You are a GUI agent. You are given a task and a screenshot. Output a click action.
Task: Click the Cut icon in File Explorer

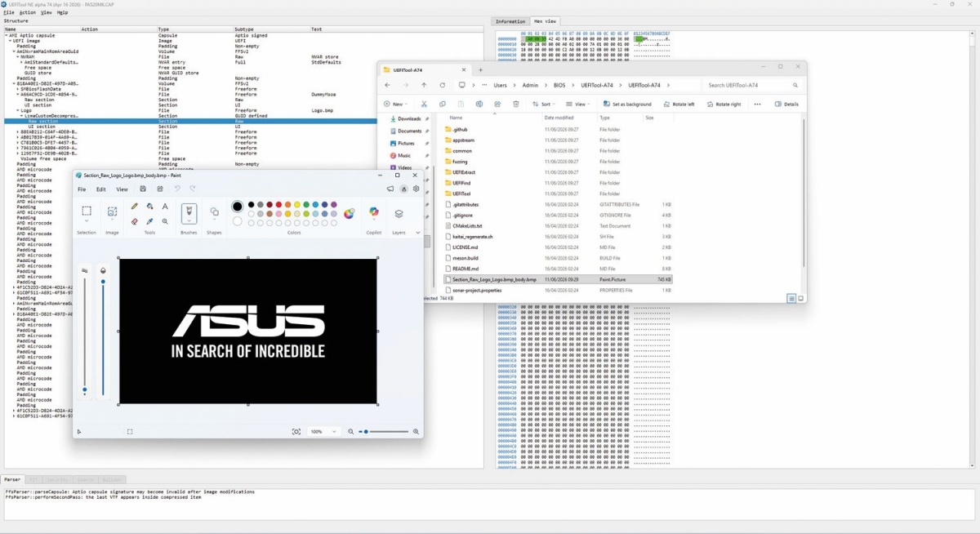[424, 104]
